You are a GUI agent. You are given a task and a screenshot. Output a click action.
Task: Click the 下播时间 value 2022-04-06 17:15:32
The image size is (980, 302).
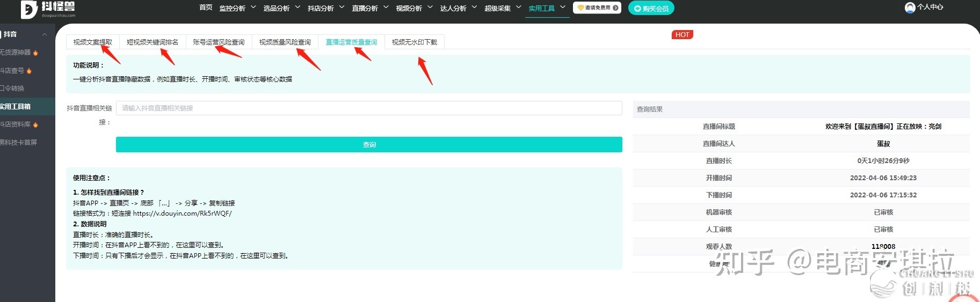click(x=883, y=195)
